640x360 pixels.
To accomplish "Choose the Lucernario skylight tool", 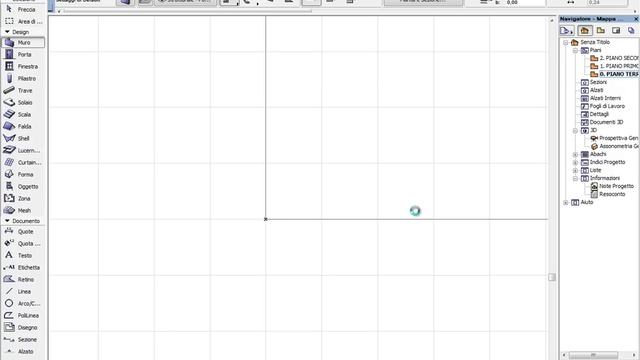I will point(23,150).
